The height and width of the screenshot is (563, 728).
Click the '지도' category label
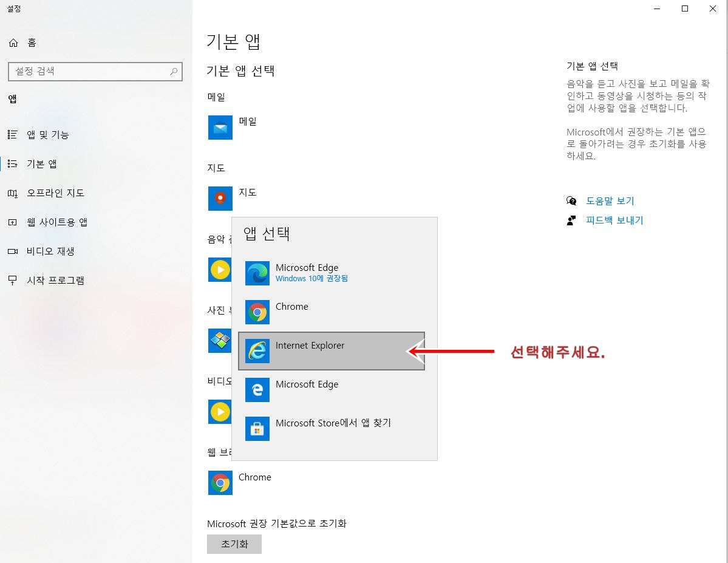[216, 168]
